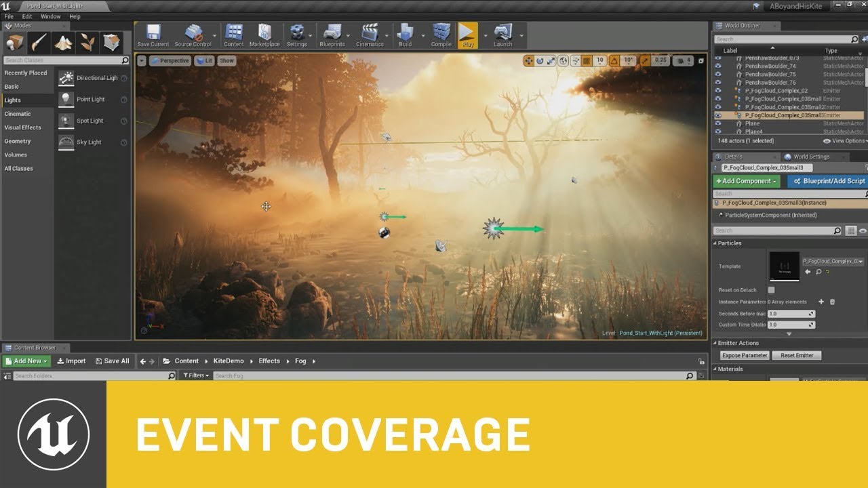Toggle the Details property matrix grid button
868x488 pixels.
click(851, 231)
